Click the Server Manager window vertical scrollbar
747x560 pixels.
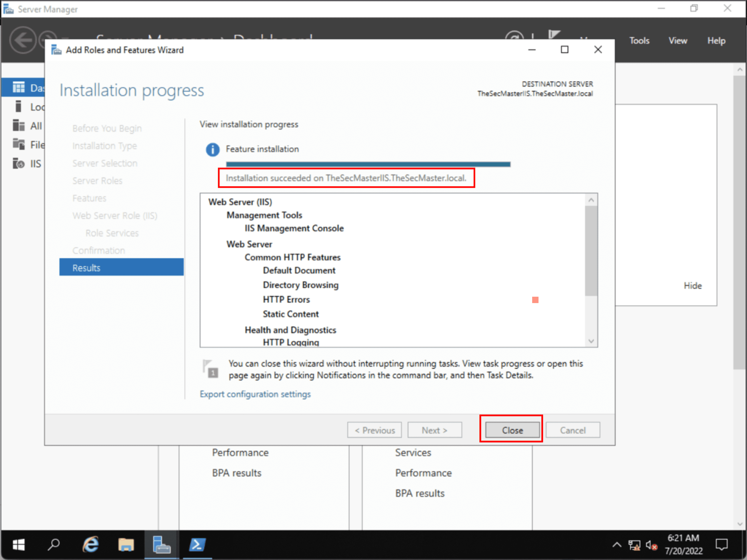[x=740, y=223]
